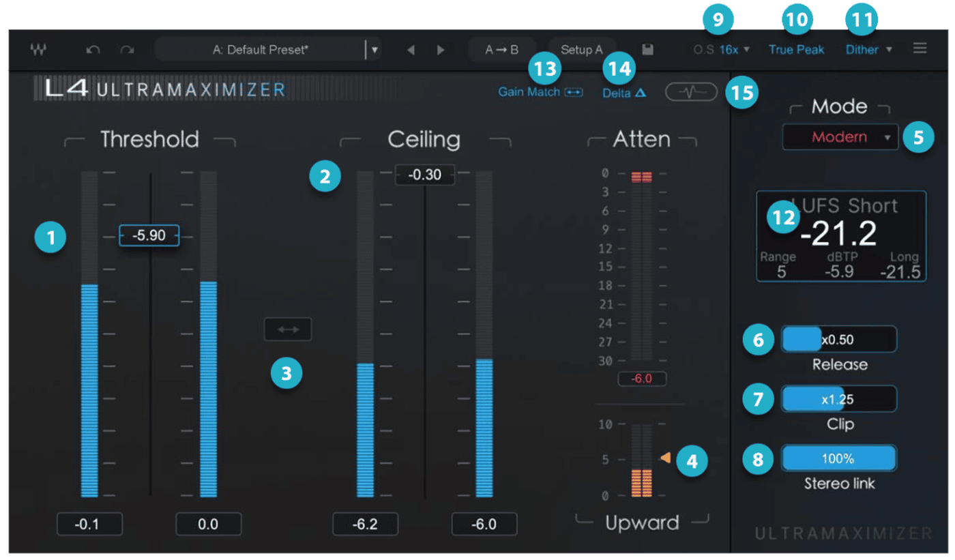Expand the preset list arrow
Image resolution: width=955 pixels, height=560 pixels.
pos(374,50)
